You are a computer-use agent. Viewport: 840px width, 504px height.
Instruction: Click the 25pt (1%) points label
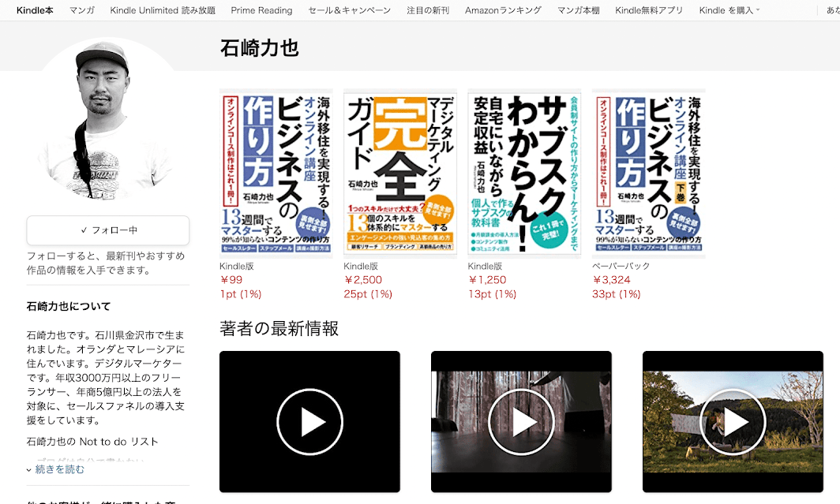(x=368, y=294)
